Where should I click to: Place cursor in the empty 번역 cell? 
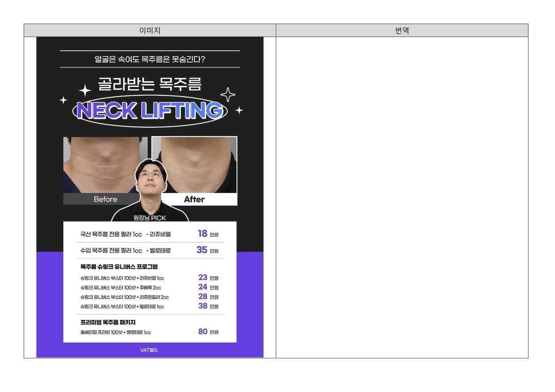402,197
